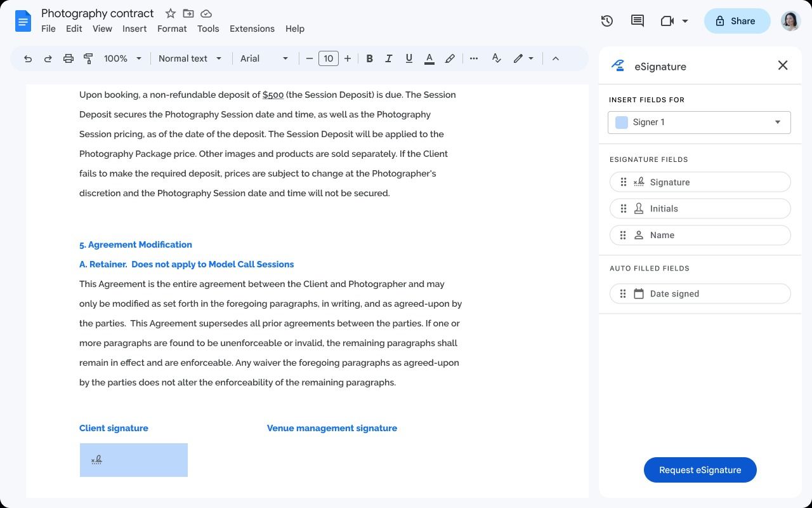Click the Print icon

tap(68, 58)
